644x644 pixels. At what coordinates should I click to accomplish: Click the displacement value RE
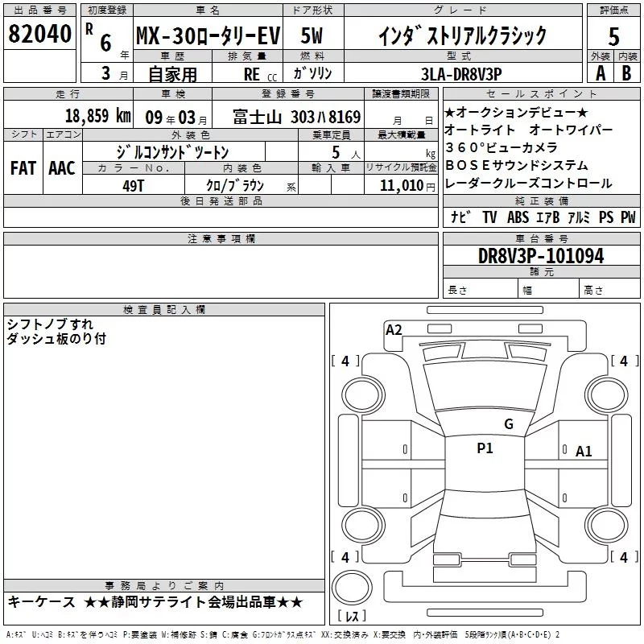(x=251, y=74)
